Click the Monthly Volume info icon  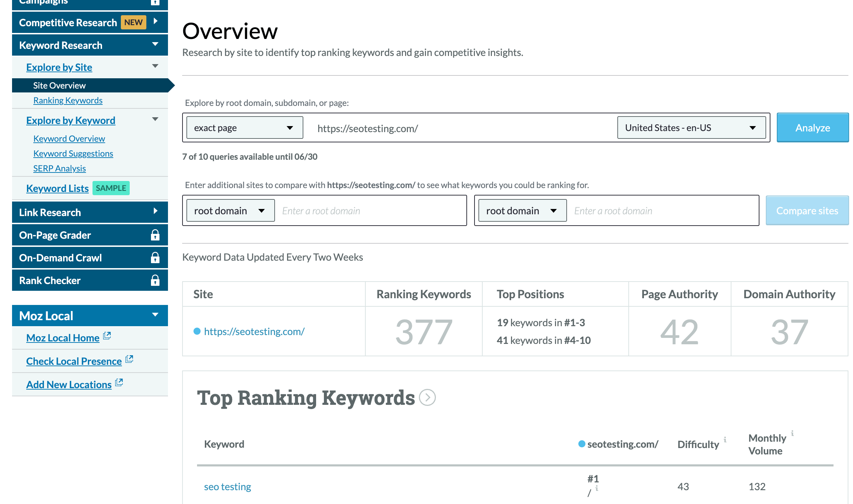[x=792, y=433]
